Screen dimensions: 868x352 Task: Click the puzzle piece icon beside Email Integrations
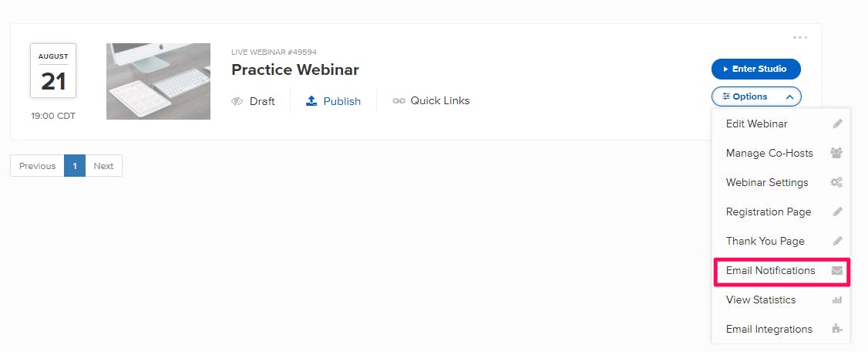pos(837,330)
